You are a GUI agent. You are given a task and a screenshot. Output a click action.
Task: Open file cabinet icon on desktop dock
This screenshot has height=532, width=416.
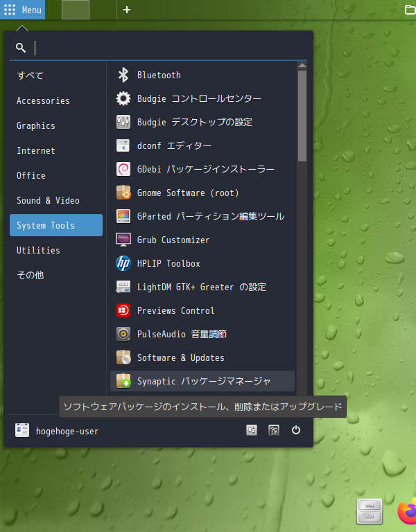[370, 511]
